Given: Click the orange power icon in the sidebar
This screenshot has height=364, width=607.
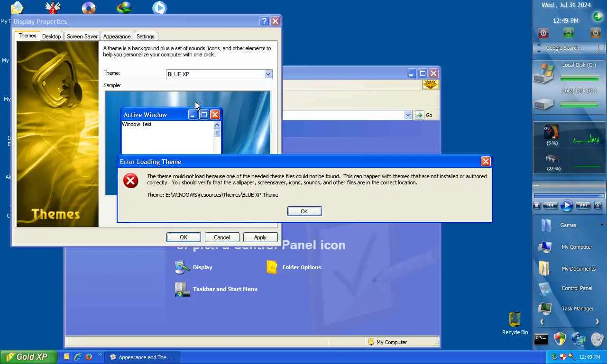Looking at the screenshot, I should pyautogui.click(x=595, y=33).
